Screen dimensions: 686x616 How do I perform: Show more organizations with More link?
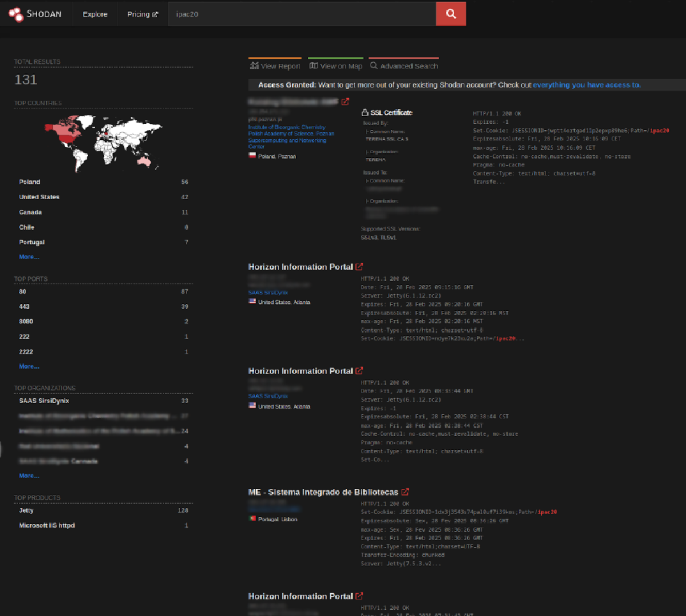(x=29, y=476)
